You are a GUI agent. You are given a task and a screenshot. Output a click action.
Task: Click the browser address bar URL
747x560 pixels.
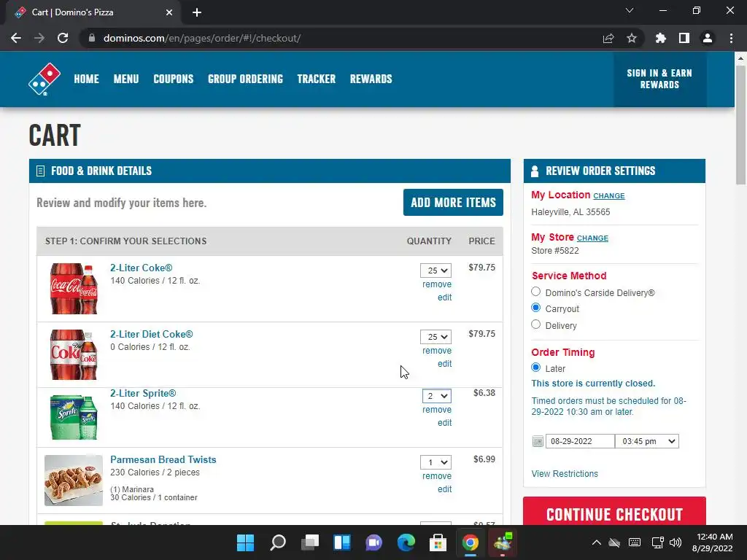coord(202,38)
